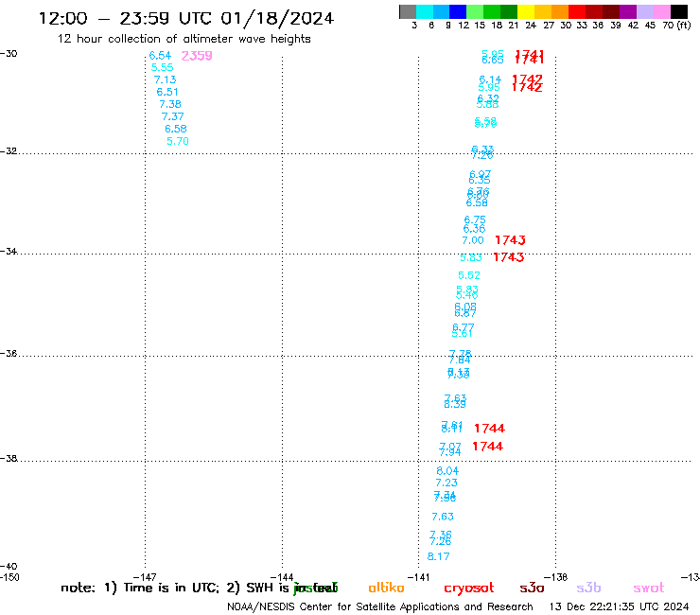This screenshot has width=700, height=615.
Task: Select the 's3b' satellite legend label
Action: 588,589
